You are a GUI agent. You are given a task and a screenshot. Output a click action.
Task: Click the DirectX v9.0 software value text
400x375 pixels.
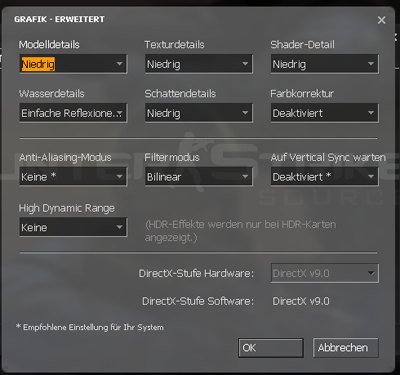point(301,301)
